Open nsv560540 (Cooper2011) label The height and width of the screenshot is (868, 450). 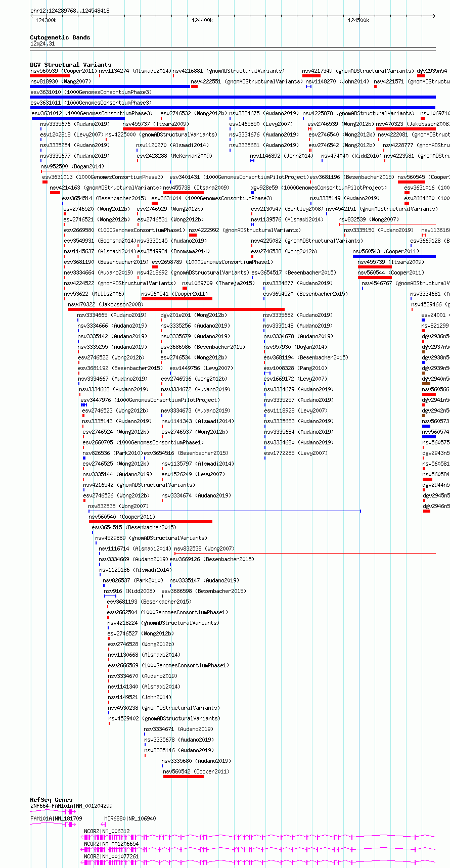122,517
